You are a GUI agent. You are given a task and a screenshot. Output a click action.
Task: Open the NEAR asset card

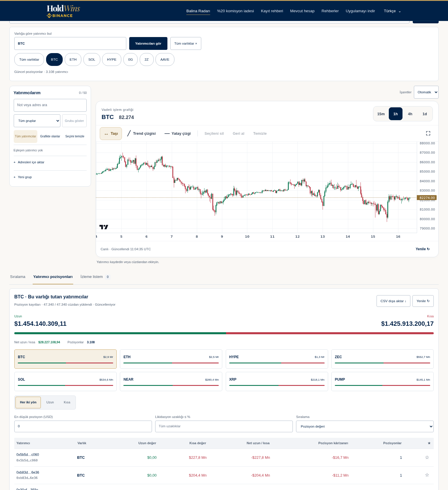click(x=171, y=381)
